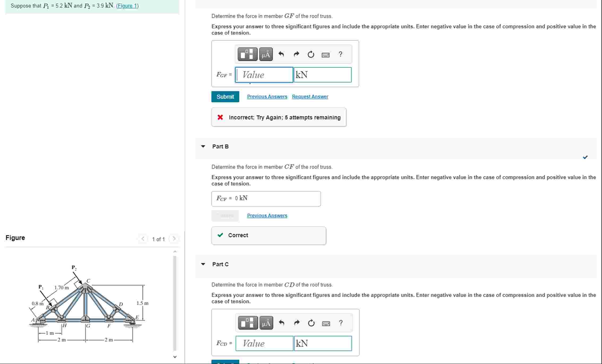This screenshot has height=364, width=602.
Task: Reset the GF answer with the circular arrow
Action: (x=311, y=54)
